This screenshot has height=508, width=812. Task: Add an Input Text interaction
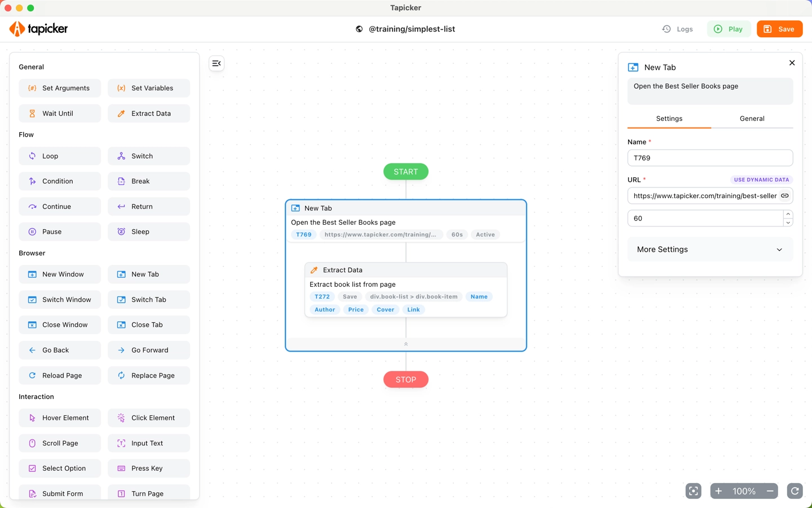click(x=149, y=443)
